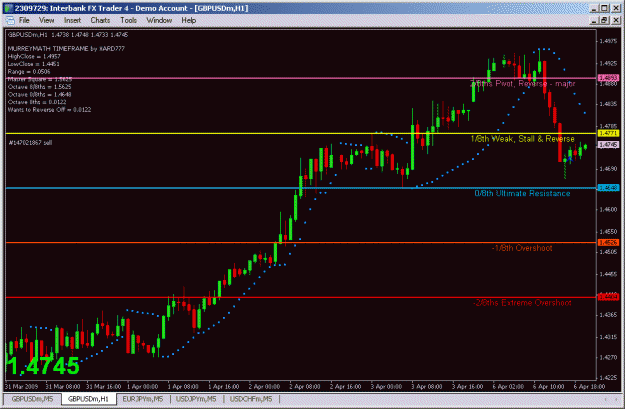Click the 'Octave 0/8ths = 1.4648' line
The height and width of the screenshot is (409, 625).
coord(39,94)
